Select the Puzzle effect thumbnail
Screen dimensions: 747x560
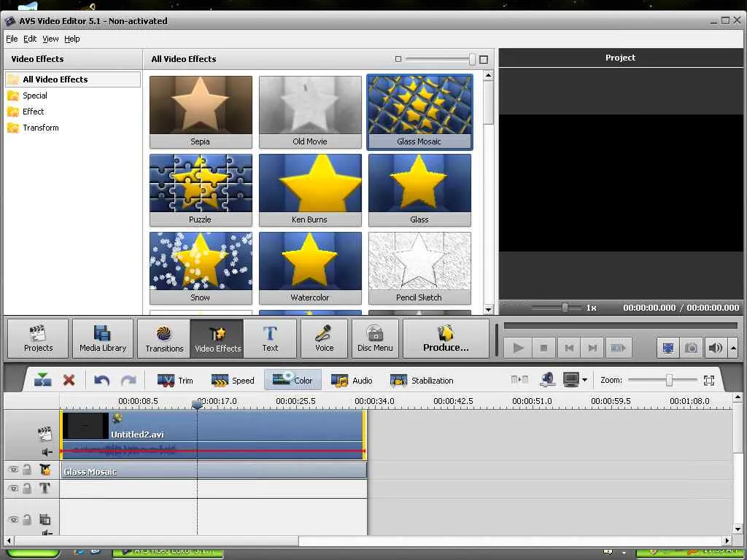pyautogui.click(x=201, y=190)
